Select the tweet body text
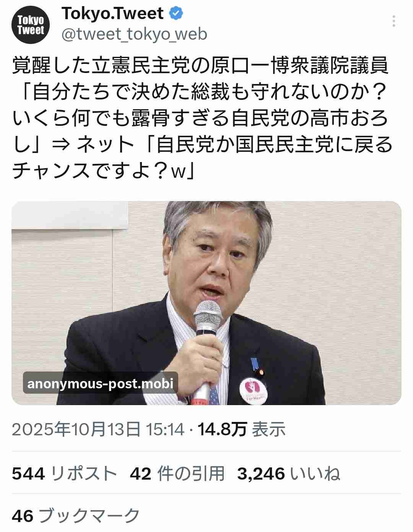 click(x=203, y=118)
